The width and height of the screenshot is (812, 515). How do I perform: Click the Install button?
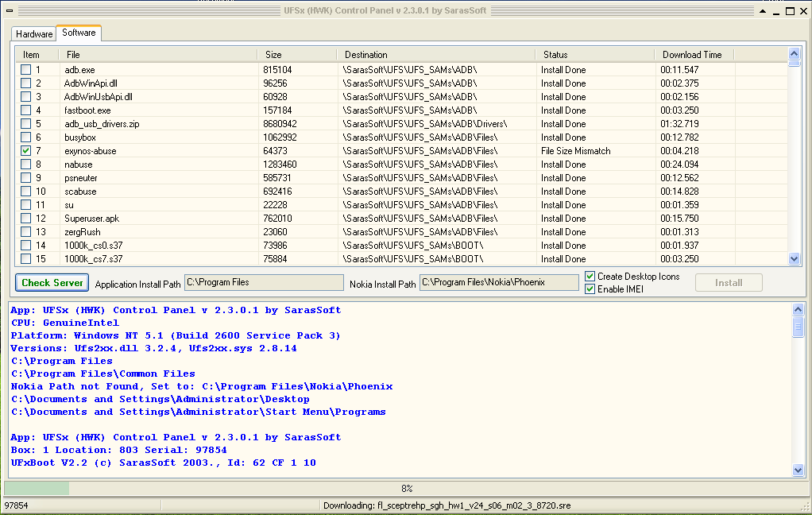(729, 283)
